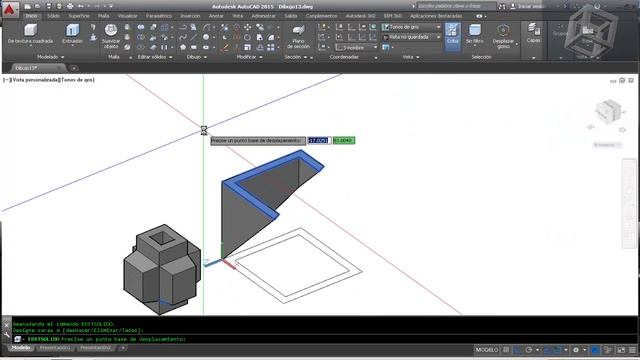Screen dimensions: 640x360
Task: Switch to the Anotar ribbon tab
Action: click(216, 16)
